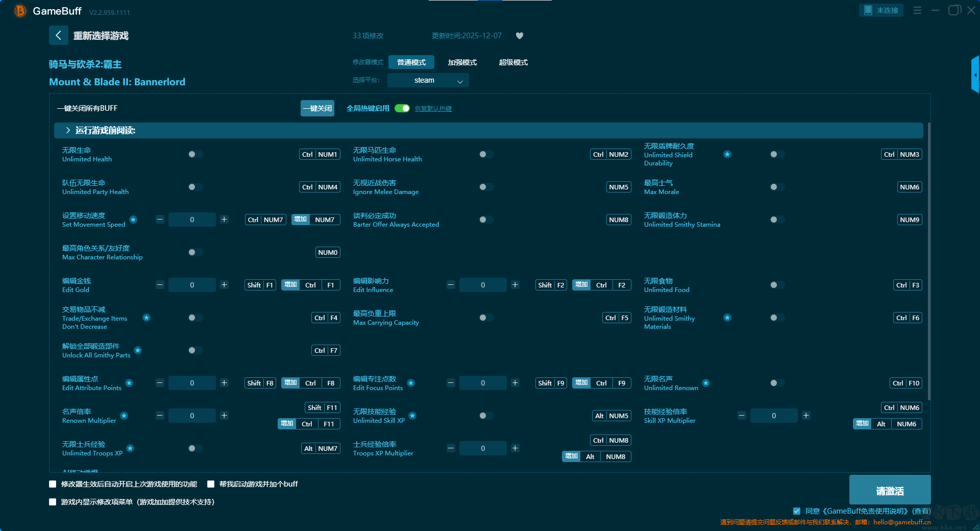Click the heart favorite icon
The height and width of the screenshot is (531, 980).
pos(520,36)
